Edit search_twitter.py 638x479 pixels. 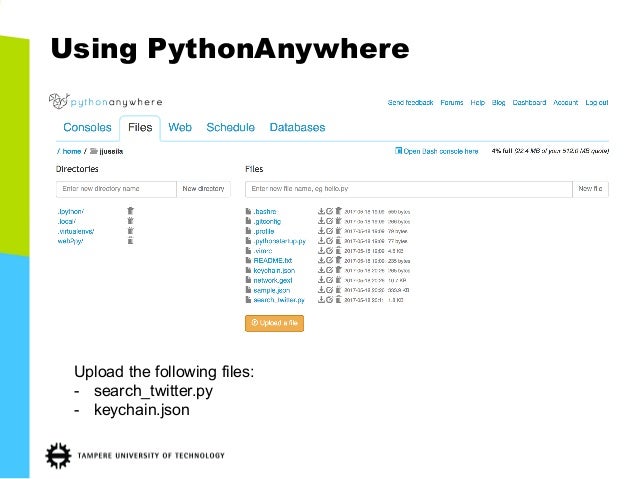[330, 300]
